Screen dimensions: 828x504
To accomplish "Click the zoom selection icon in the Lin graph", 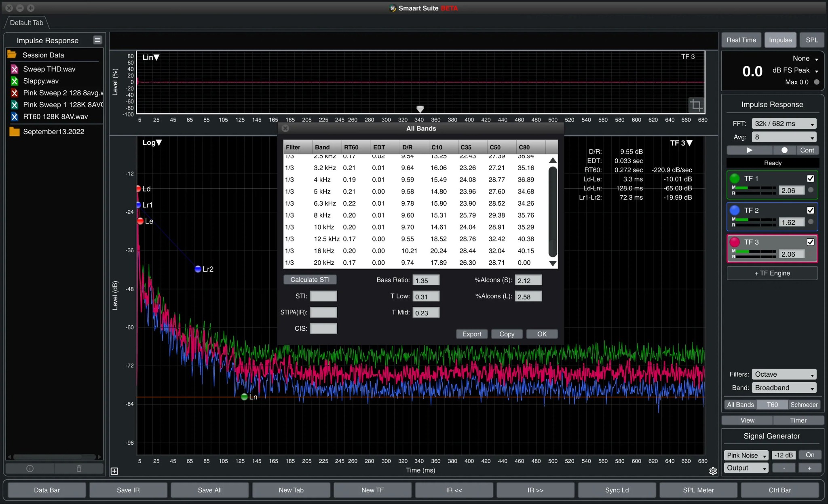I will (x=696, y=105).
